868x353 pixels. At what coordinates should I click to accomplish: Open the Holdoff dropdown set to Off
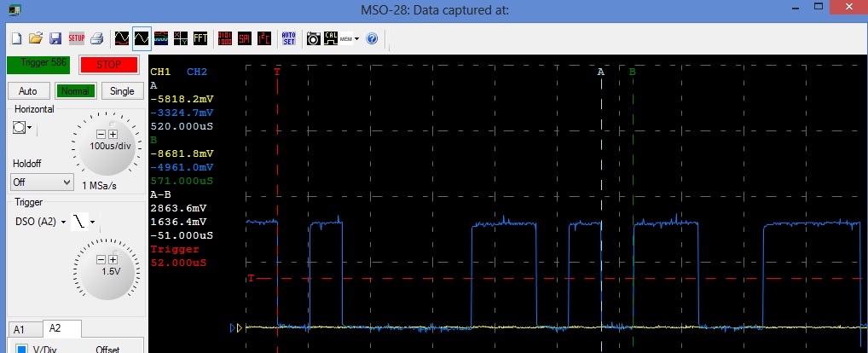43,182
